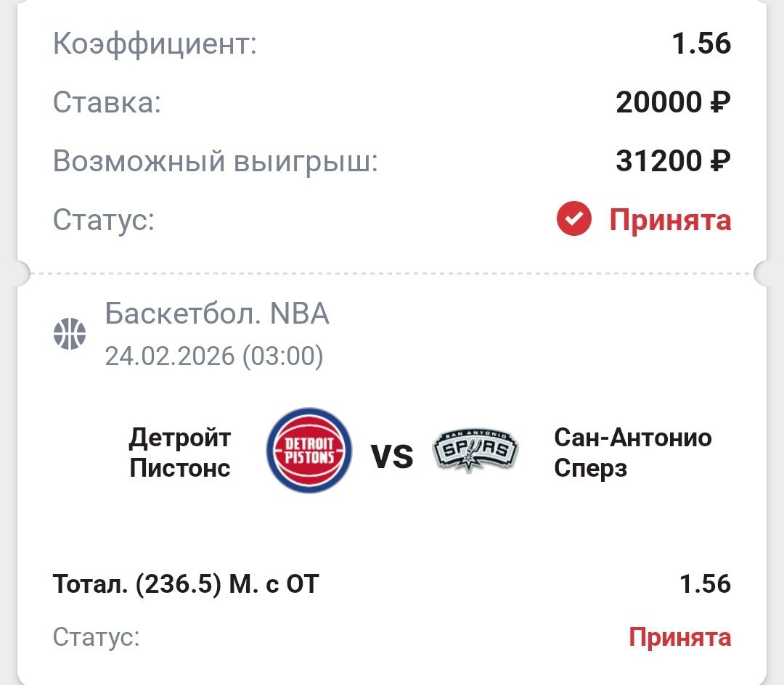This screenshot has width=784, height=685.
Task: Click the Коэффициент label
Action: pos(155,44)
